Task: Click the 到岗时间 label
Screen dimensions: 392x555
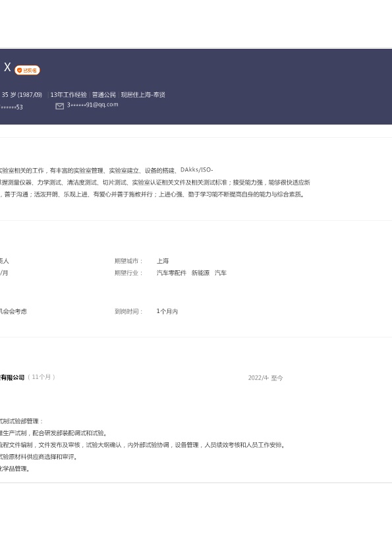Action: point(128,312)
